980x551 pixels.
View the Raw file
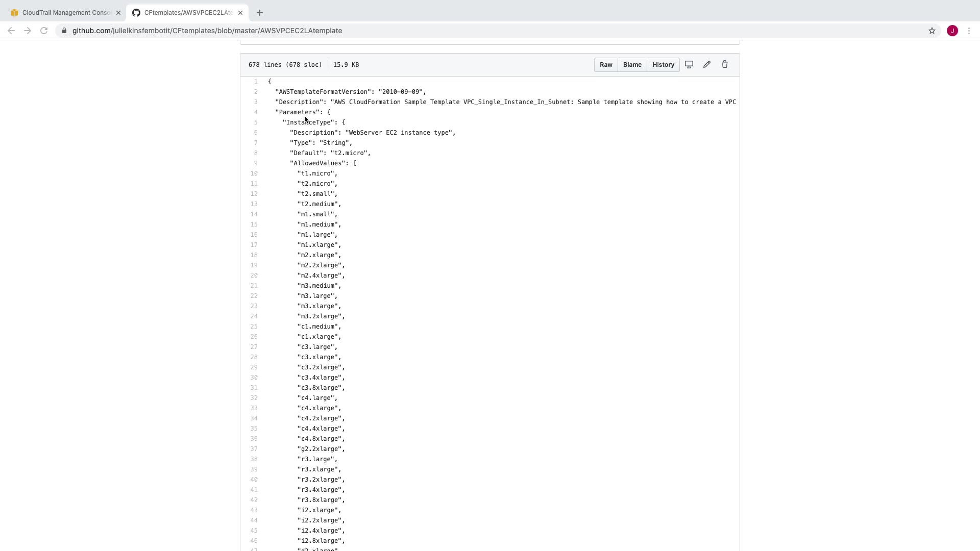606,65
